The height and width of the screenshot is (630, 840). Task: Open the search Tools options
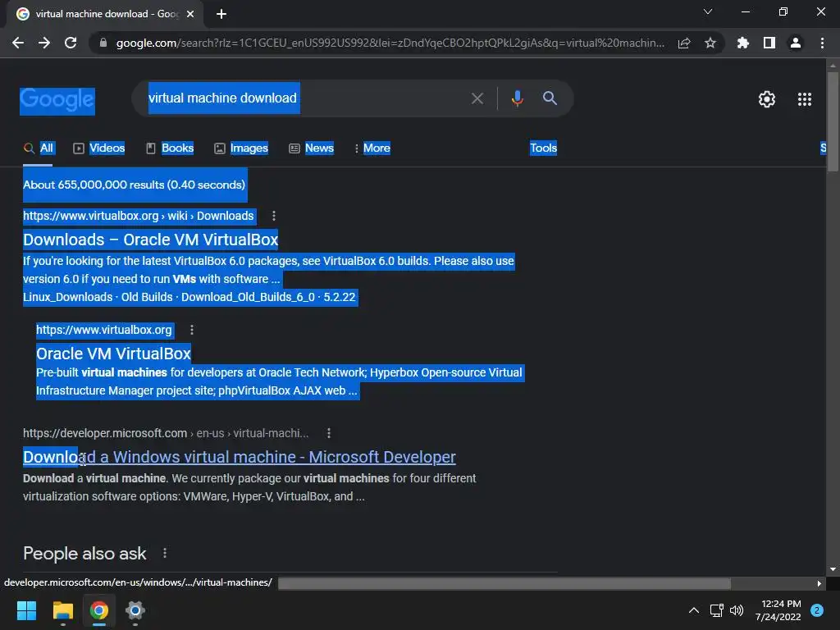point(543,148)
